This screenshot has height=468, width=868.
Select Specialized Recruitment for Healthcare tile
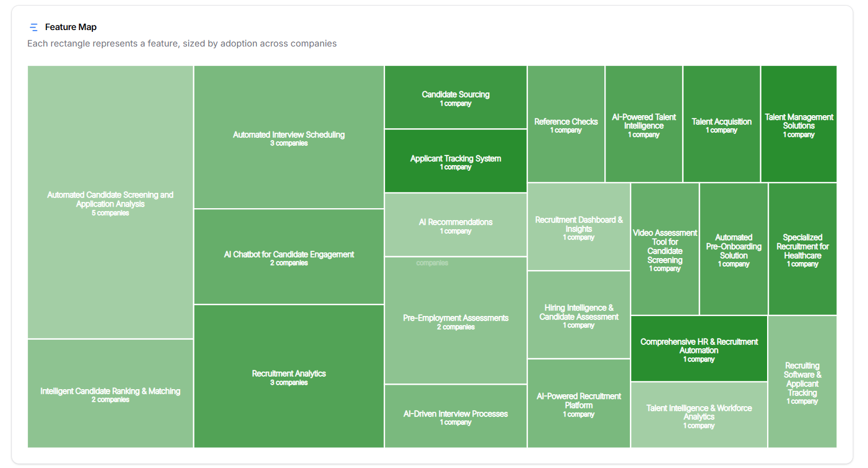[x=802, y=249]
